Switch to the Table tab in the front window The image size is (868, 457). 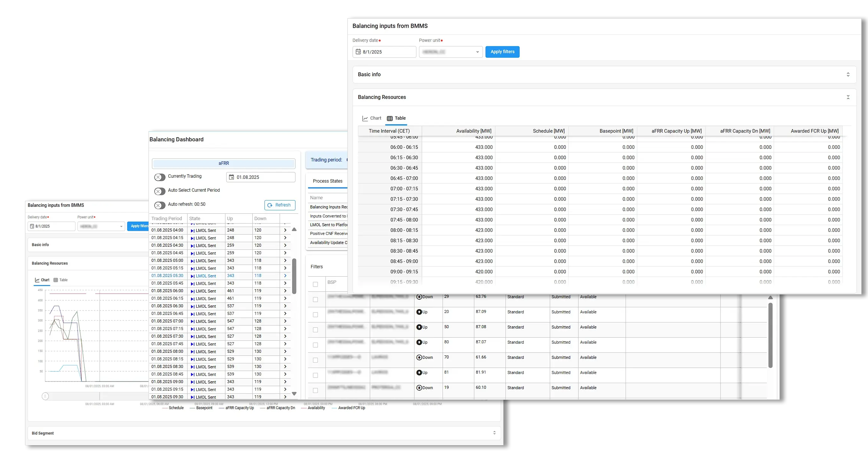tap(396, 118)
